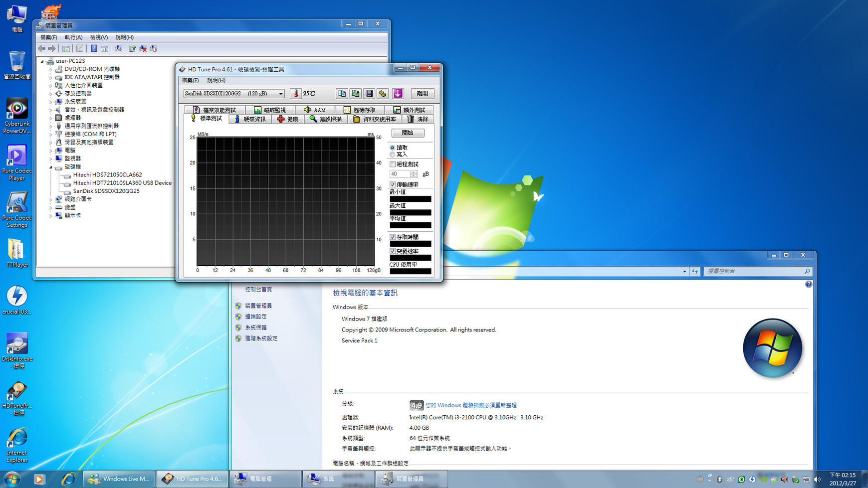Open Windows Start orb
The image size is (868, 488).
pos(12,479)
